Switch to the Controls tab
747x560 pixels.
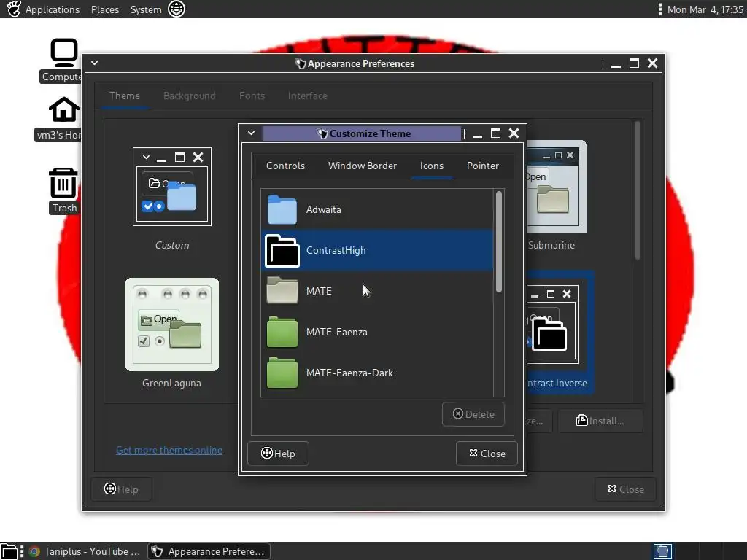tap(285, 166)
